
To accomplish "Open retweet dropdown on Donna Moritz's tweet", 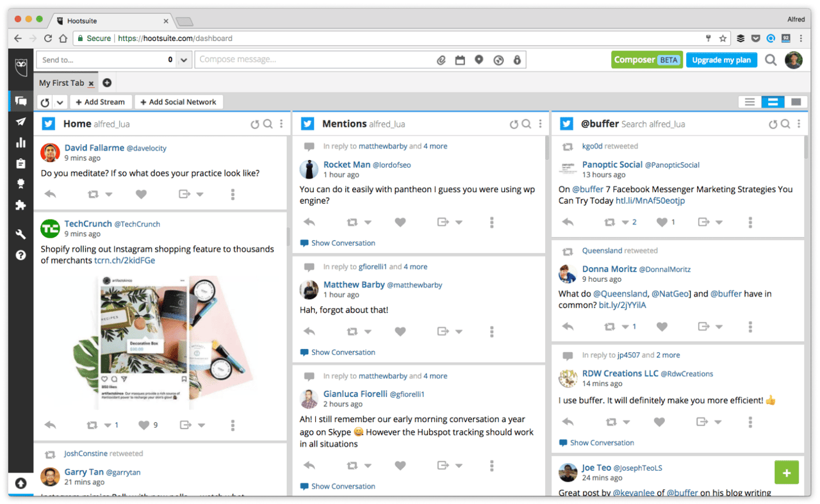I will (625, 327).
